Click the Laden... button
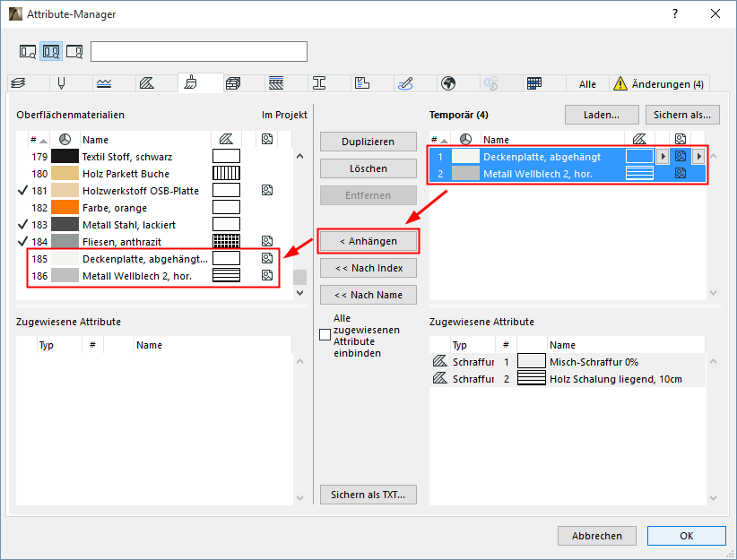This screenshot has height=560, width=737. pos(602,115)
